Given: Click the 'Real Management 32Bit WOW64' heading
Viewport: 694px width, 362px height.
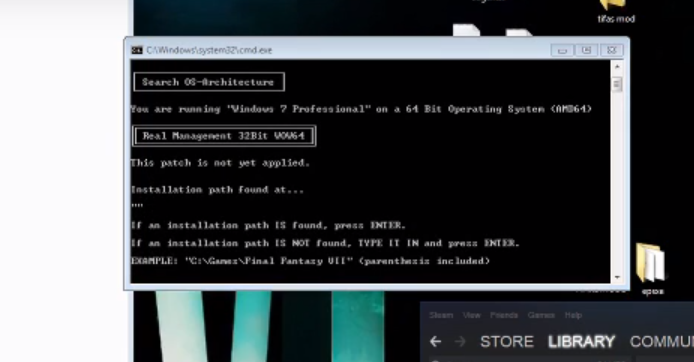Looking at the screenshot, I should click(224, 136).
